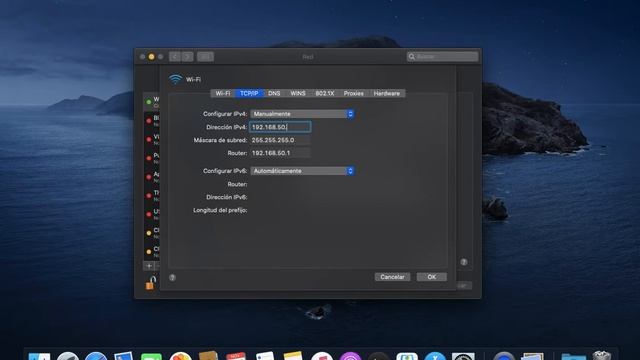Click the forward arrow in the toolbar
The image size is (640, 360).
click(187, 57)
